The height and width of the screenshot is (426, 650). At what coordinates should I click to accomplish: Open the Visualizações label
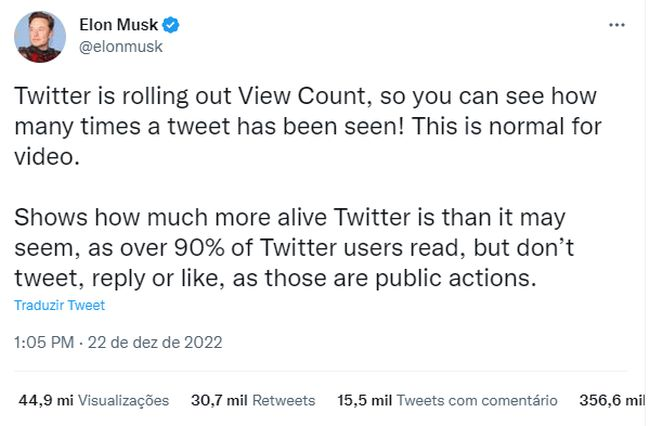[x=123, y=400]
